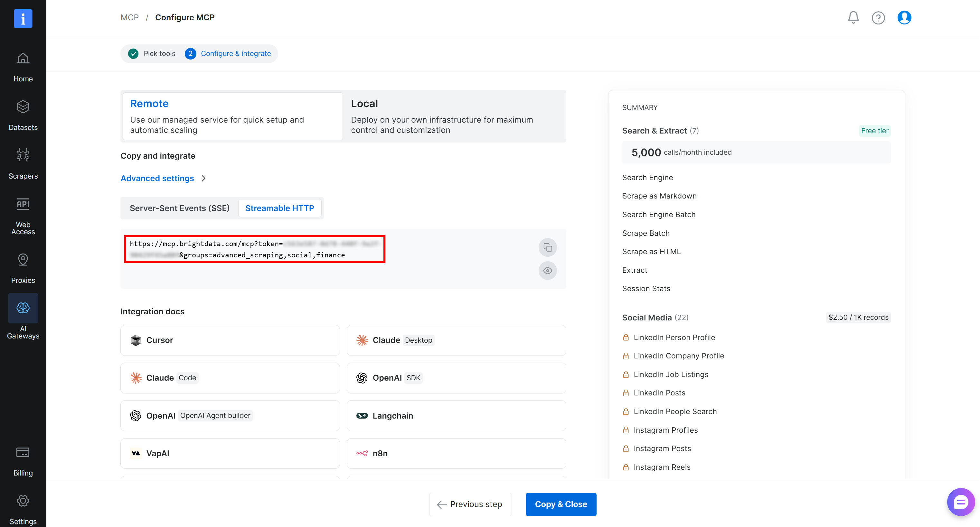Click 'LinkedIn People Search' in the summary
Image resolution: width=980 pixels, height=527 pixels.
675,411
